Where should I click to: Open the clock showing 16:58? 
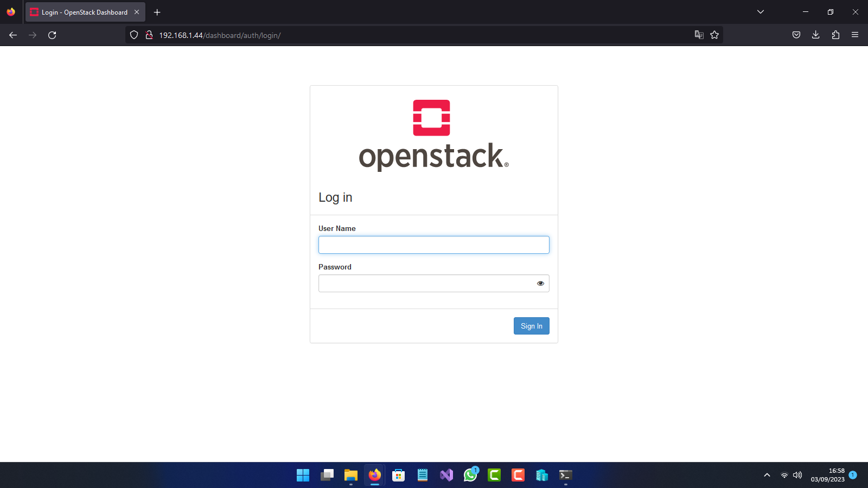pyautogui.click(x=828, y=475)
